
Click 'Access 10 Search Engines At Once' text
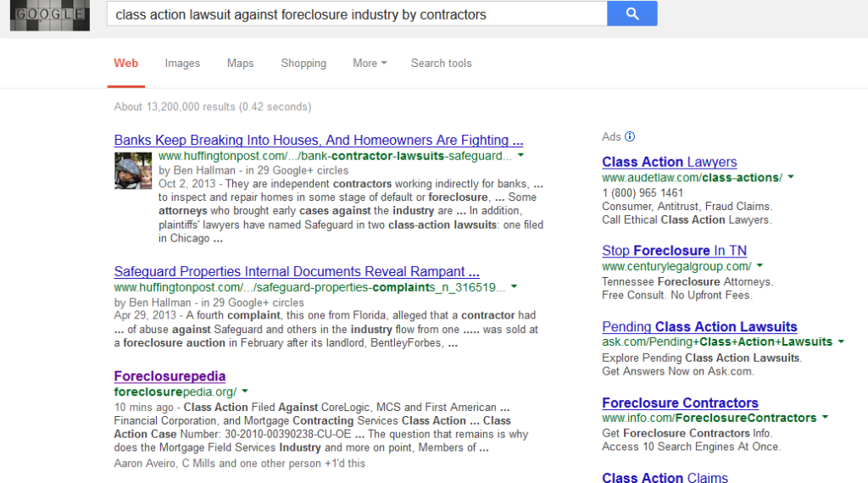coord(692,447)
